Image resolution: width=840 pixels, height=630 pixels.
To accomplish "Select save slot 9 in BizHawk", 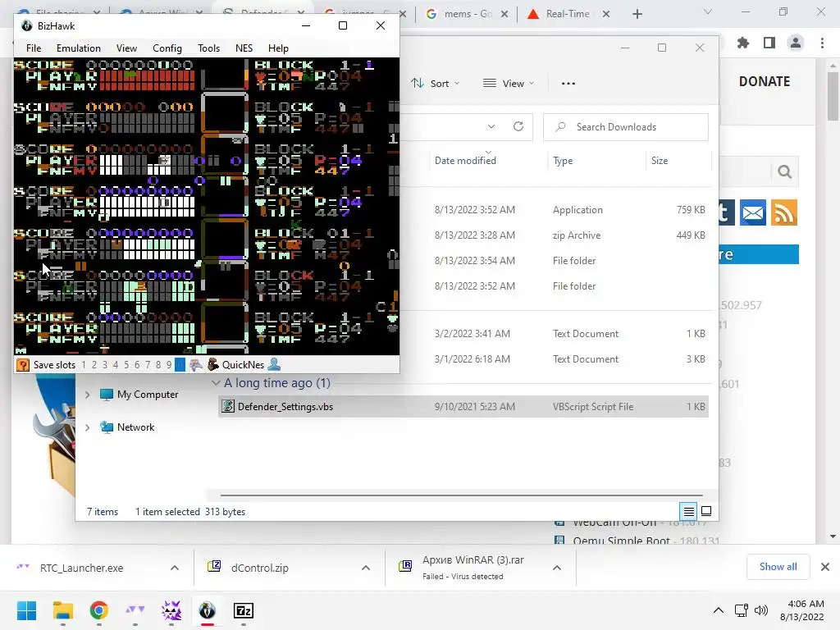I will click(169, 365).
